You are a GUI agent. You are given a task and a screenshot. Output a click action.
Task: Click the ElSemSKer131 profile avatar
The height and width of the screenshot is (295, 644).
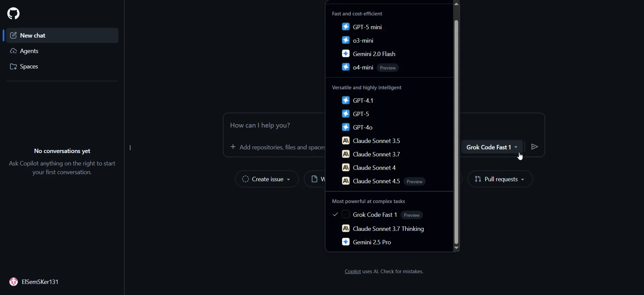(13, 282)
